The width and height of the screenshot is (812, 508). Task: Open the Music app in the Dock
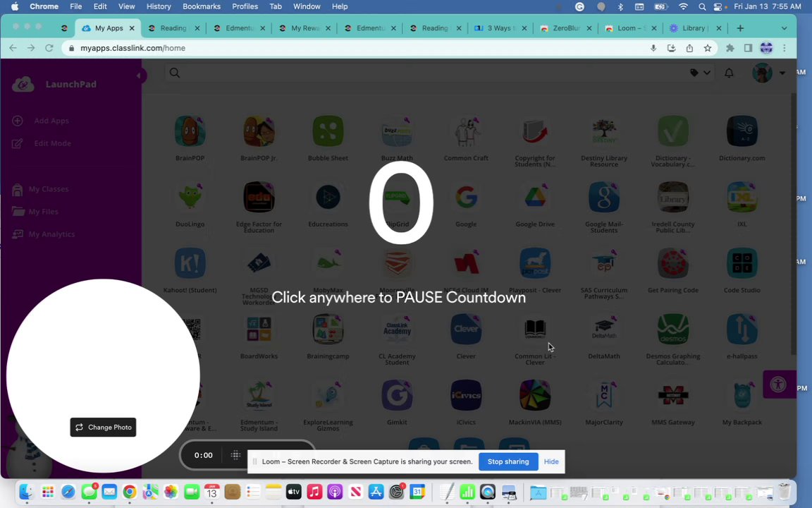pos(314,491)
